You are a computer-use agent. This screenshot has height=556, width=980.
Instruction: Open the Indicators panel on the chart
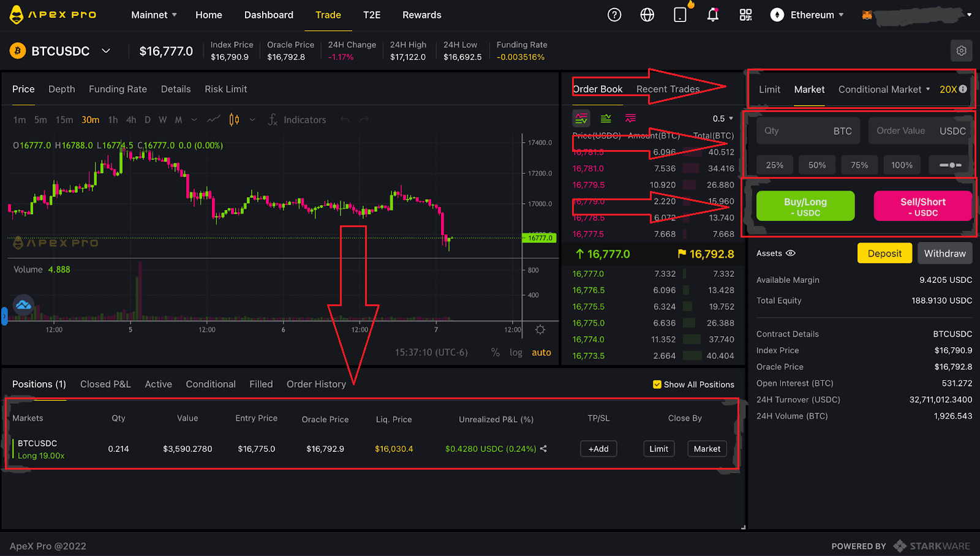click(304, 119)
